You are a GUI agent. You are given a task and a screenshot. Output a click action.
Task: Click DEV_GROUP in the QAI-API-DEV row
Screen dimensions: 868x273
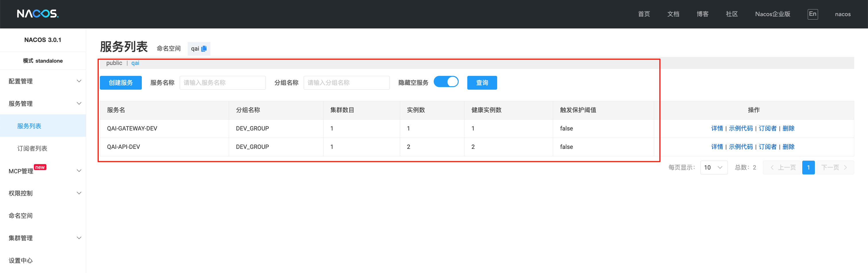[x=252, y=147]
